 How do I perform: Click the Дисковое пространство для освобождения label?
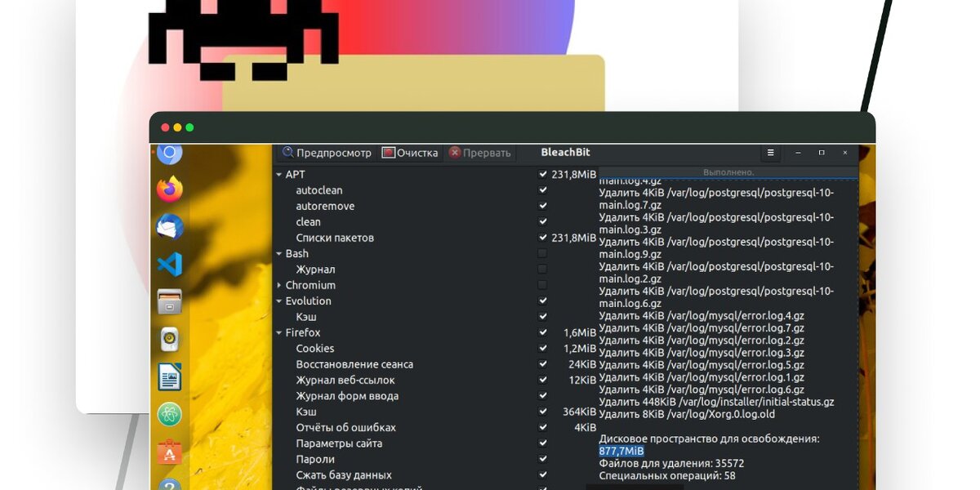coord(709,439)
